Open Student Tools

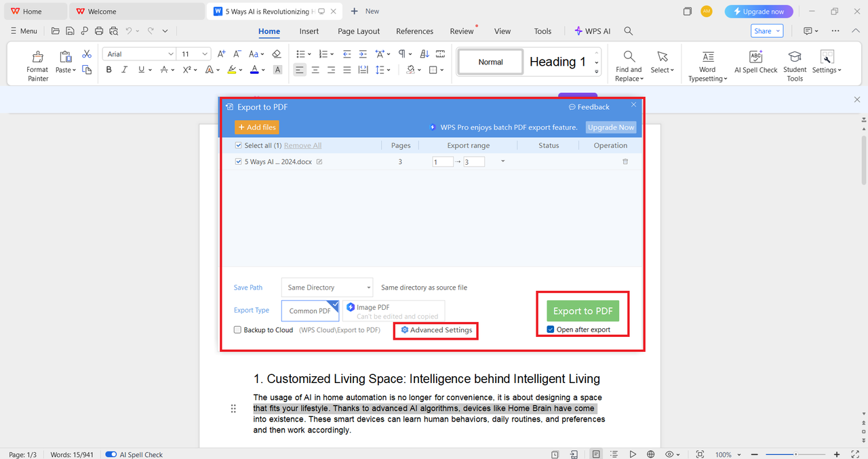point(795,65)
